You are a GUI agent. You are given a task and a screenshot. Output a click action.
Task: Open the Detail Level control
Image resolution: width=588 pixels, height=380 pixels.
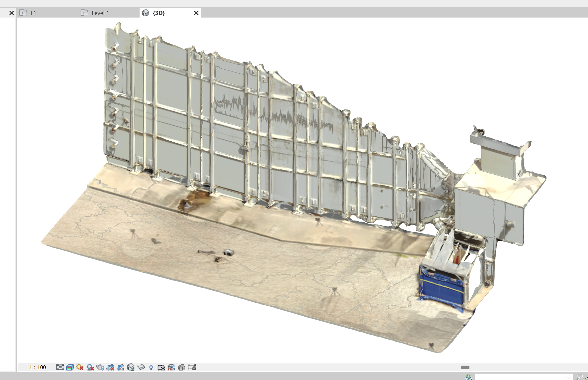pyautogui.click(x=60, y=367)
